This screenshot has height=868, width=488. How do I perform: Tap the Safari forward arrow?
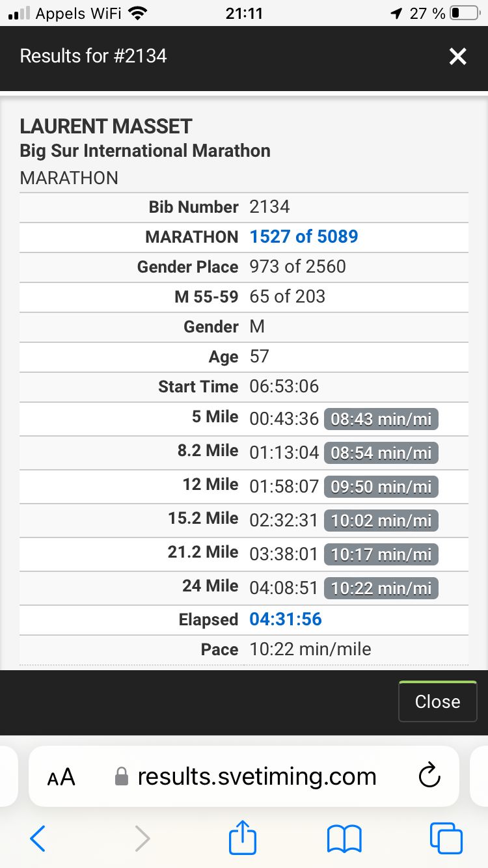coord(142,838)
